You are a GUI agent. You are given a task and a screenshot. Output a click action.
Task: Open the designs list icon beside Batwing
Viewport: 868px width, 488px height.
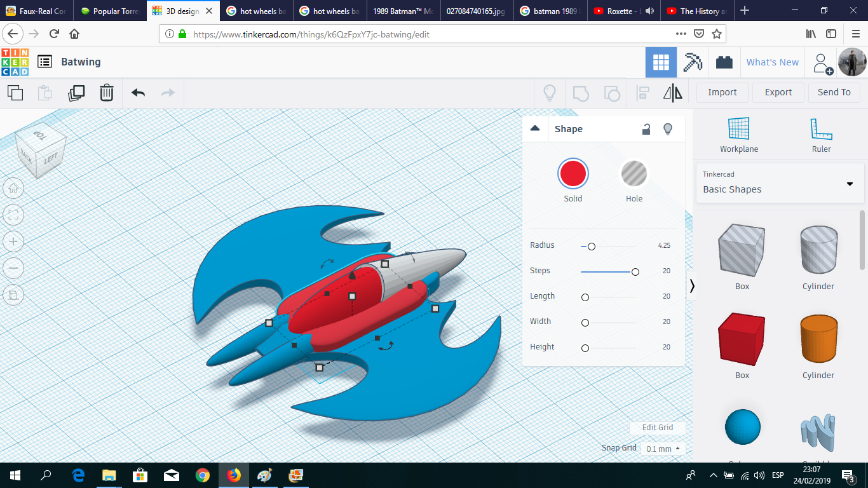coord(44,62)
